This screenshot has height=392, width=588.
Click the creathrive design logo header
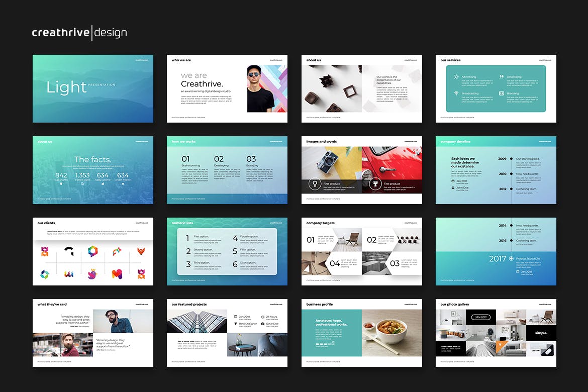click(x=79, y=33)
